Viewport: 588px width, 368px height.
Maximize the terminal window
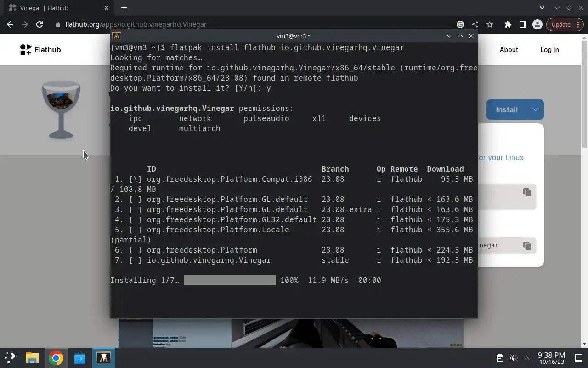pos(460,36)
